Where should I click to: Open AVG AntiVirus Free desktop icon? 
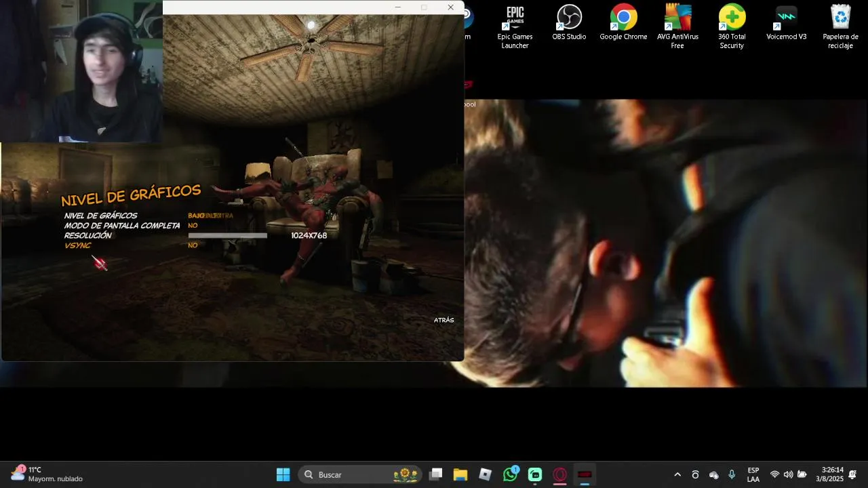point(677,27)
